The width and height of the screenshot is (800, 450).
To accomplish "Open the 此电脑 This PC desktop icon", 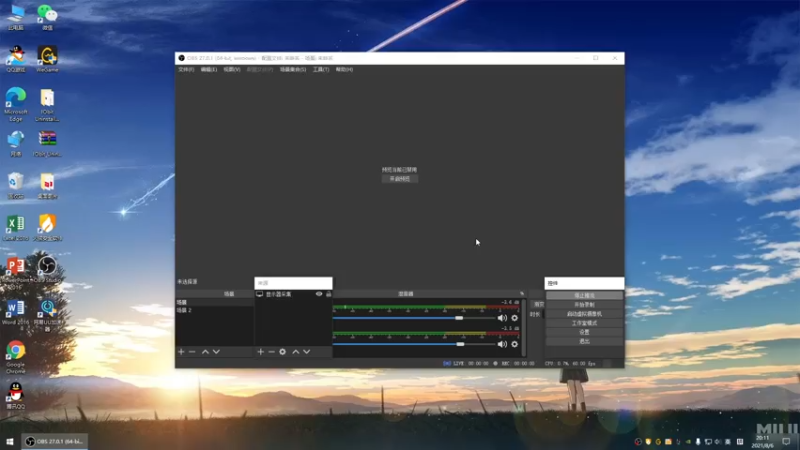I will 16,17.
